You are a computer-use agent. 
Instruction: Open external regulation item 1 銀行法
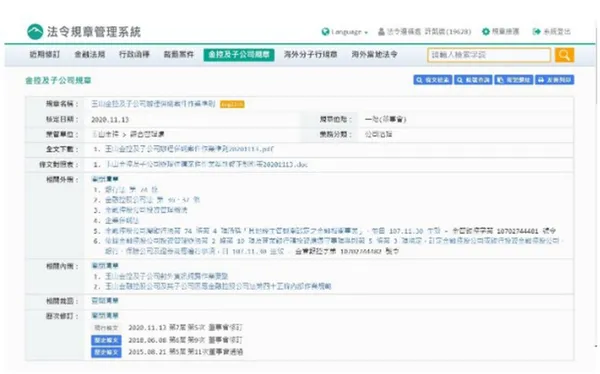pyautogui.click(x=131, y=189)
